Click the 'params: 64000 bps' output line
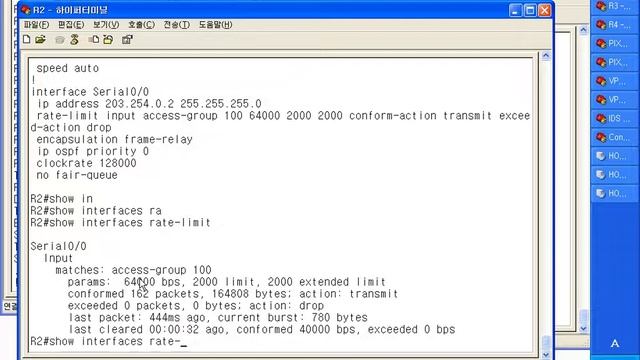The width and height of the screenshot is (640, 360). click(x=227, y=282)
